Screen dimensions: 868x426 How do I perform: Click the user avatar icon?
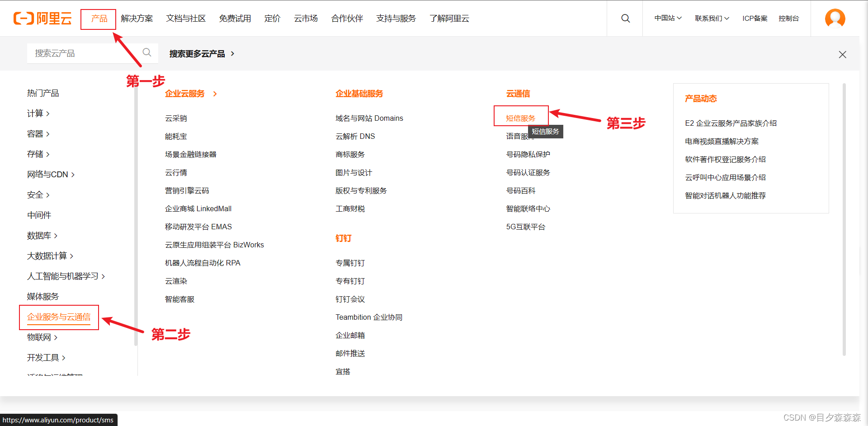(835, 18)
